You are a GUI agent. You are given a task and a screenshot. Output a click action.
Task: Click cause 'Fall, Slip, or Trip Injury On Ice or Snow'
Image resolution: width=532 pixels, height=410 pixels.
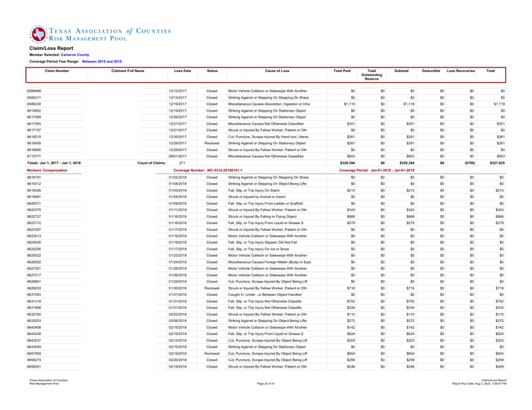258,249
